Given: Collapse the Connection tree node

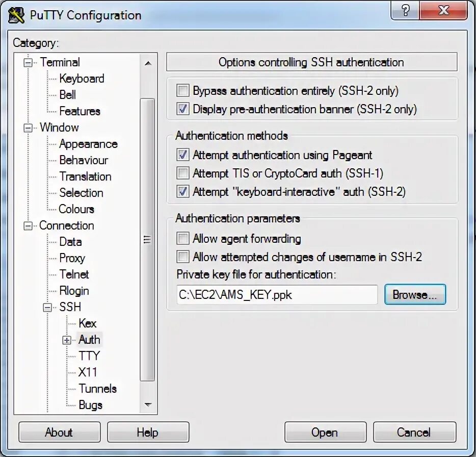Looking at the screenshot, I should [28, 226].
